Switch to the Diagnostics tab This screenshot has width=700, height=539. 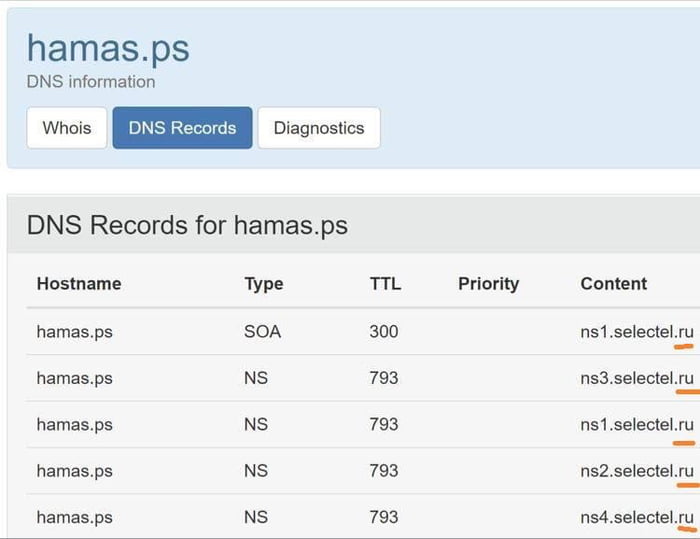tap(319, 128)
